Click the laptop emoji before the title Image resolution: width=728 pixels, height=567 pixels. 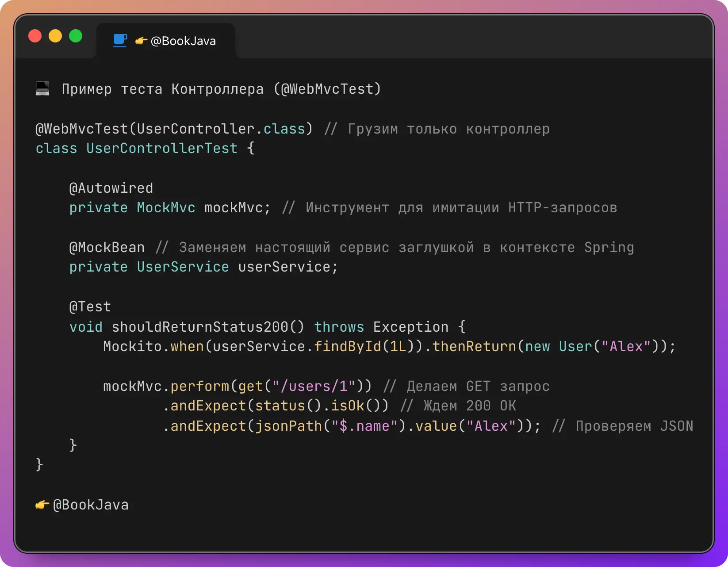(x=42, y=88)
